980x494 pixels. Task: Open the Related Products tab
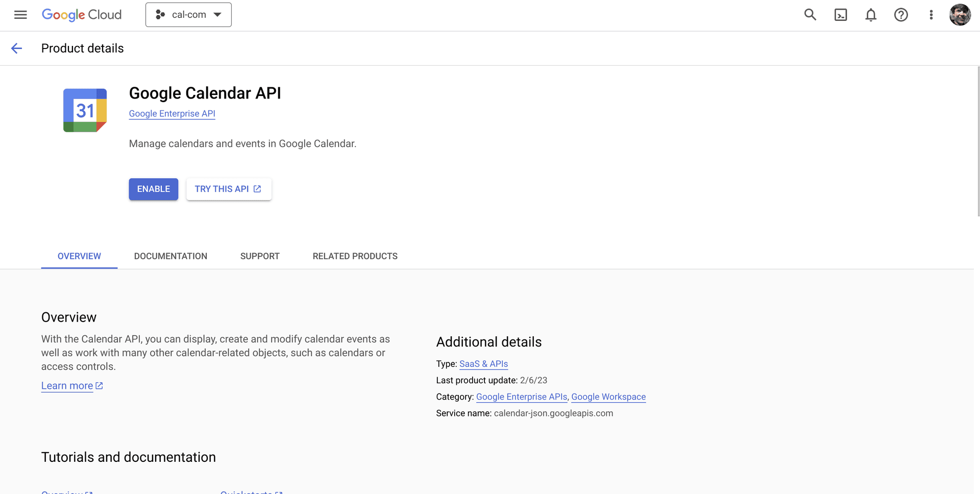[x=355, y=256]
